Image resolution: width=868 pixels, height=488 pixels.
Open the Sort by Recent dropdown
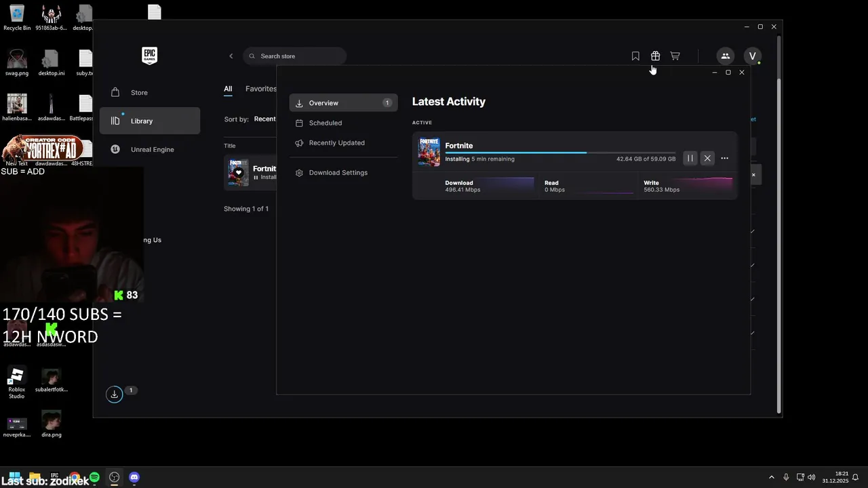[264, 119]
